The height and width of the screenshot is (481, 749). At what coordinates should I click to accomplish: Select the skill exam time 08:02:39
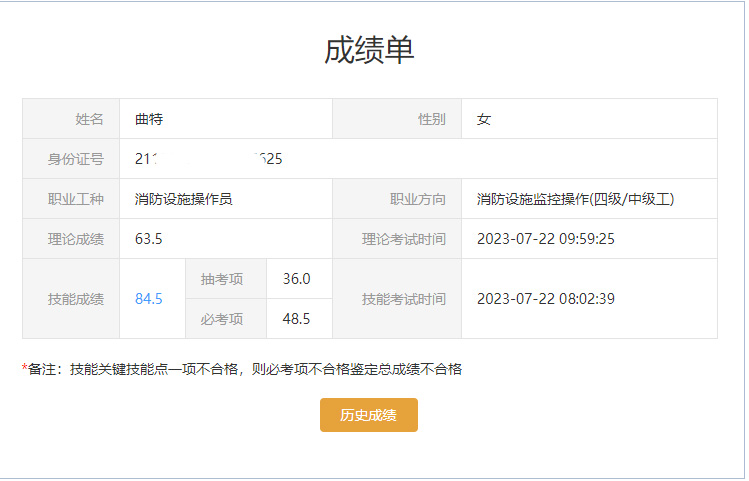[545, 299]
